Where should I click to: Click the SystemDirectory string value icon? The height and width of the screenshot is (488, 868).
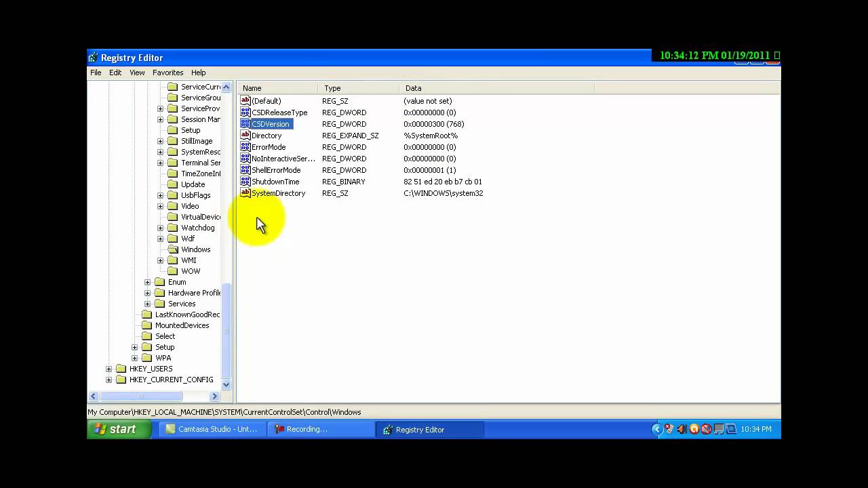[245, 193]
